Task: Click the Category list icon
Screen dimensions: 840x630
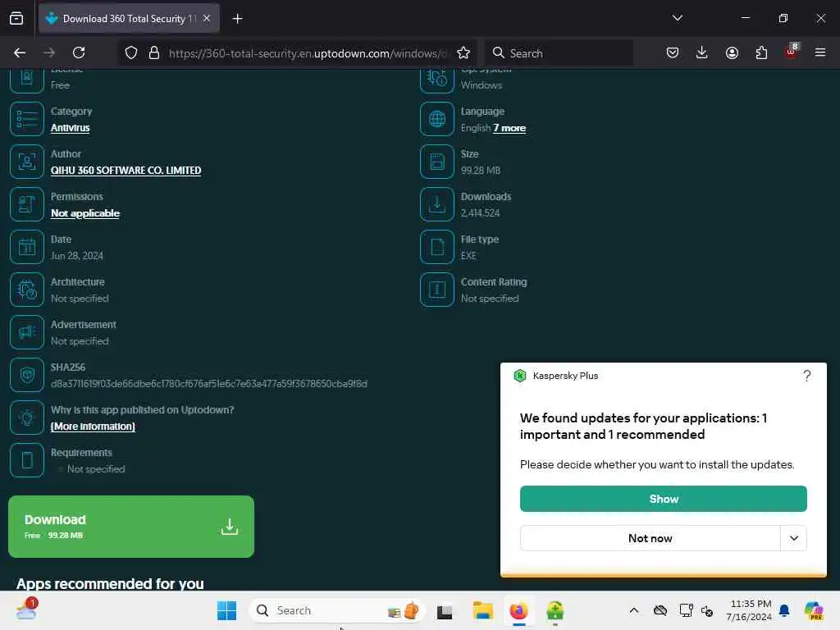Action: tap(27, 119)
